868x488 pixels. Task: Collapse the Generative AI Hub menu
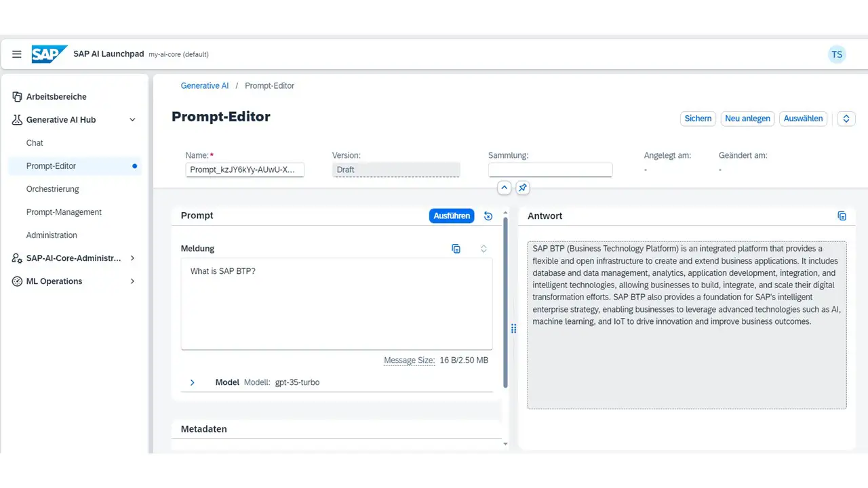coord(132,120)
